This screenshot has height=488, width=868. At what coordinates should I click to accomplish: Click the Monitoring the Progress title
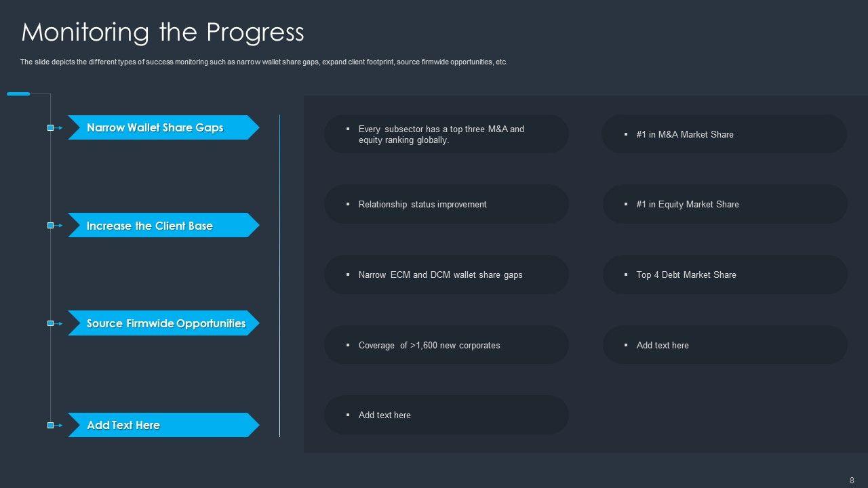coord(163,32)
